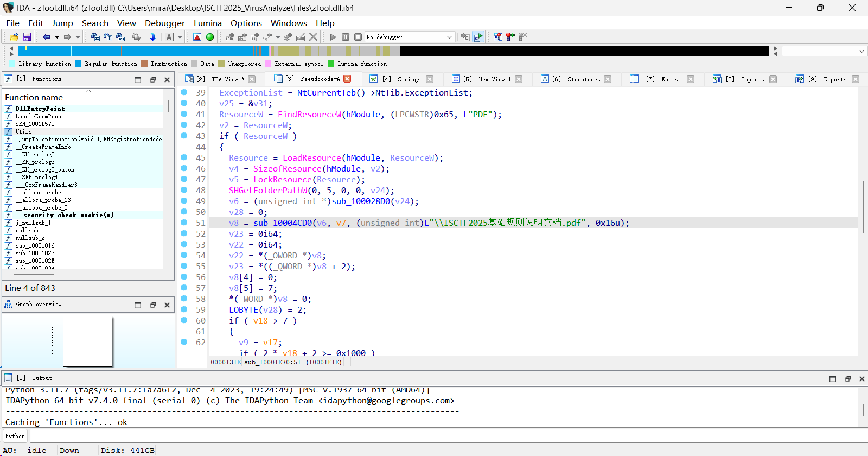
Task: Click the first binoculars search icon
Action: point(95,37)
